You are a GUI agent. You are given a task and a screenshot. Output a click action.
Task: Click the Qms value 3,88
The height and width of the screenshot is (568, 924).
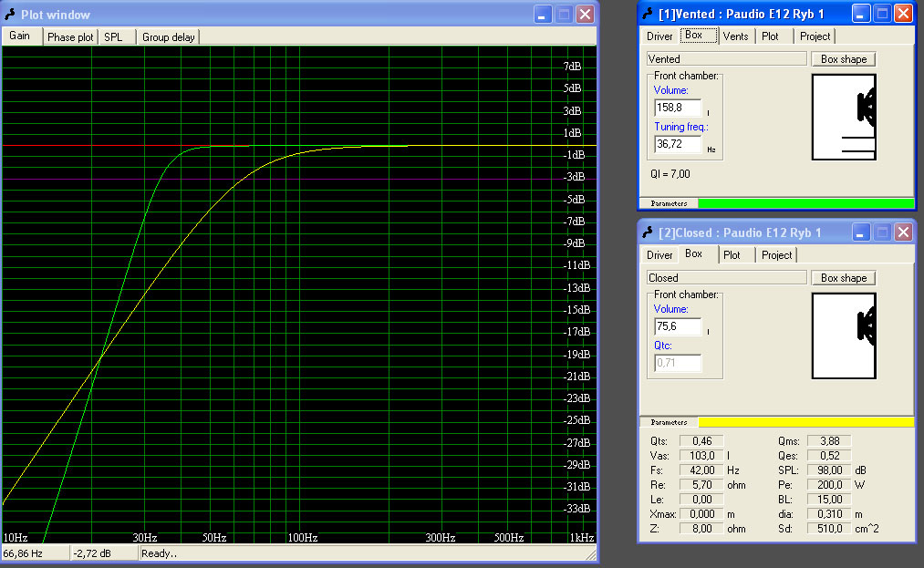pyautogui.click(x=828, y=440)
